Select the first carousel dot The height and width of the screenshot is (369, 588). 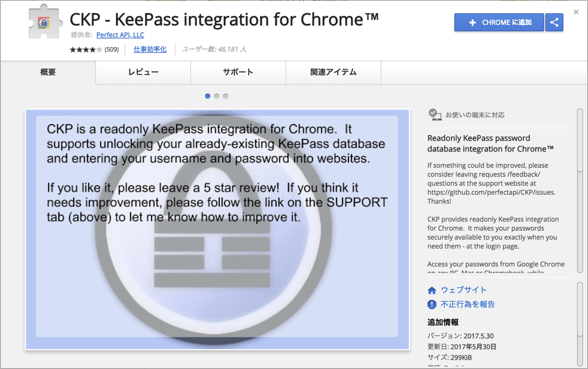click(208, 96)
